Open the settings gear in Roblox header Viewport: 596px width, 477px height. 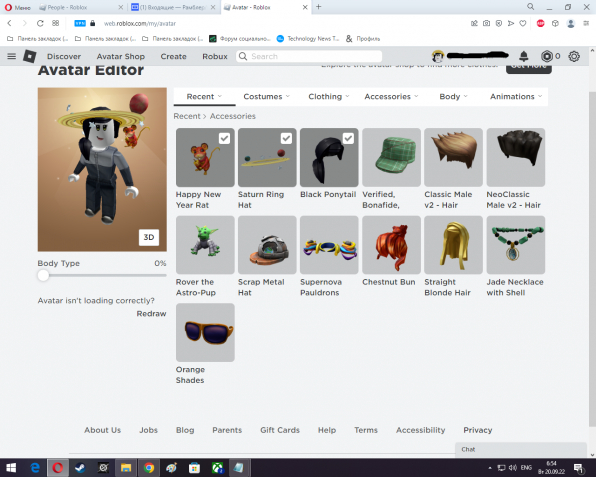[574, 56]
